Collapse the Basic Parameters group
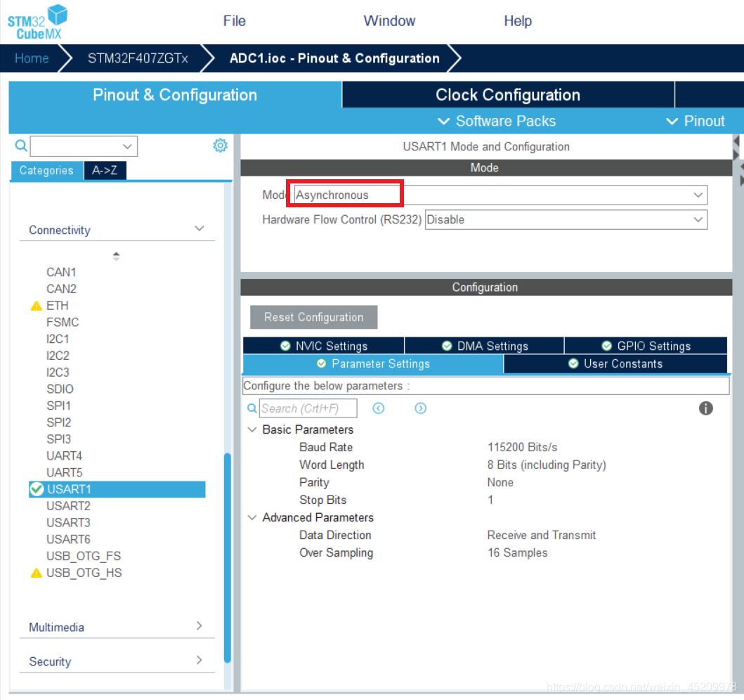The image size is (744, 700). [x=252, y=429]
